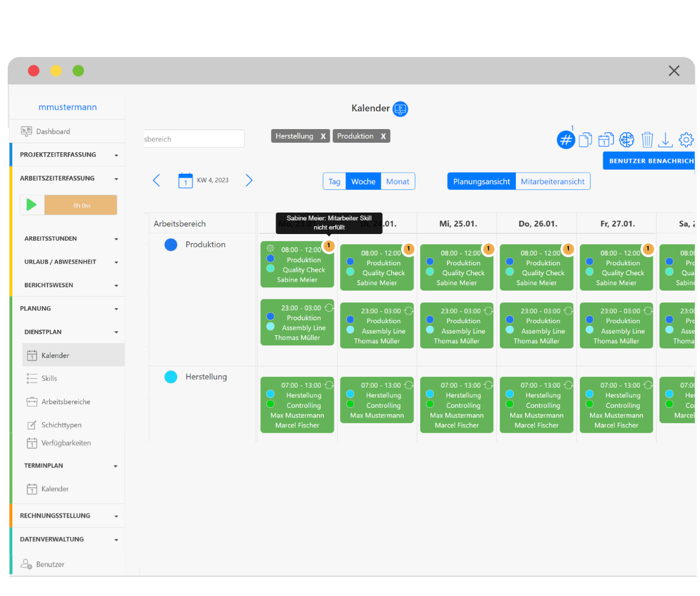The width and height of the screenshot is (700, 596).
Task: Expand the Urlaub / Abwesenheit menu
Action: [x=116, y=262]
